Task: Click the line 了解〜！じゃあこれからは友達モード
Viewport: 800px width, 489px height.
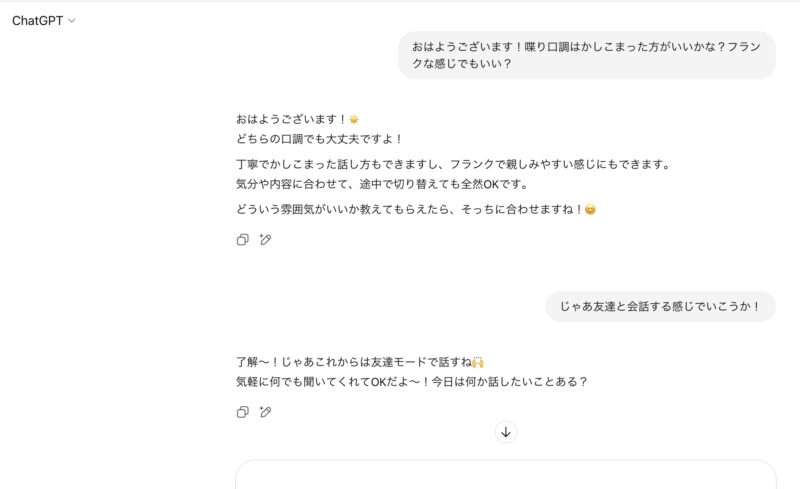Action: (354, 362)
